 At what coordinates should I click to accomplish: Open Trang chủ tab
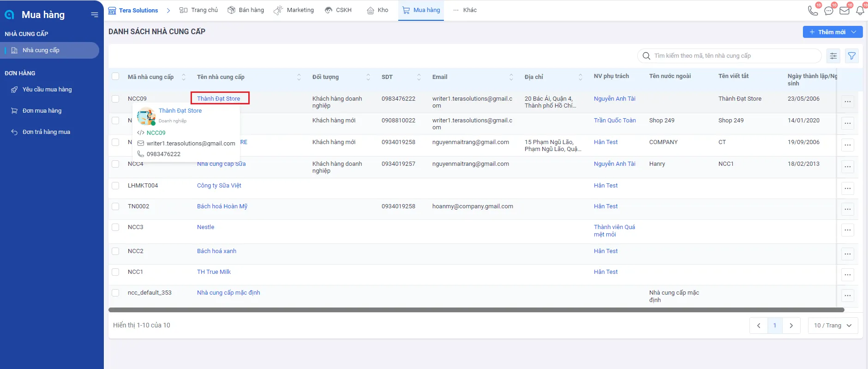pos(198,10)
